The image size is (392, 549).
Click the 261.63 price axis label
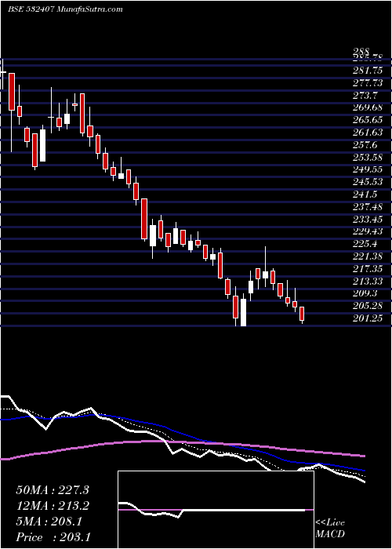click(x=368, y=132)
